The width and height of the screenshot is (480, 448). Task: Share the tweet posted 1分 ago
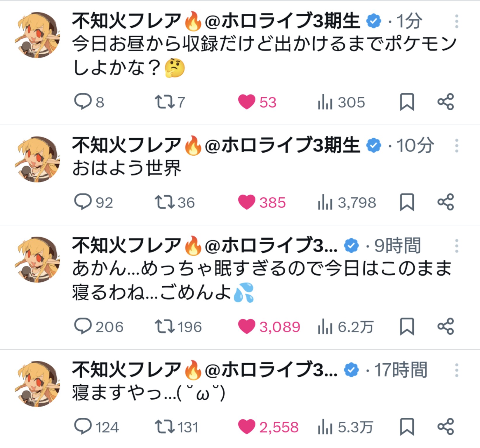coord(446,102)
